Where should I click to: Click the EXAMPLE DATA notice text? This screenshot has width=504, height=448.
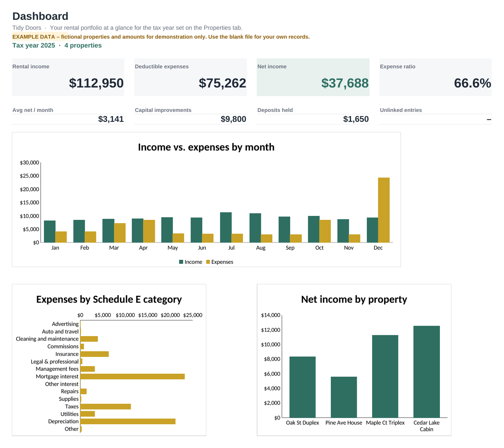pos(161,37)
